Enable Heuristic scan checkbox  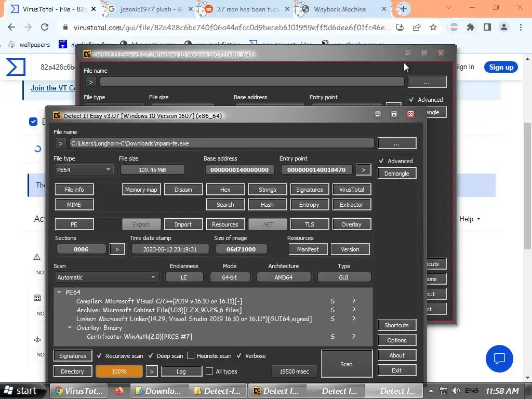191,355
